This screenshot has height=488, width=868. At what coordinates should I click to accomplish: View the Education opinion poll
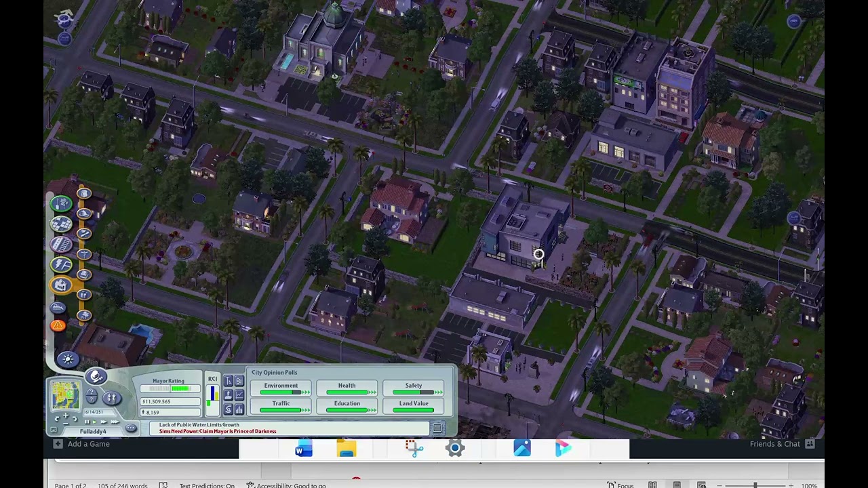click(347, 407)
